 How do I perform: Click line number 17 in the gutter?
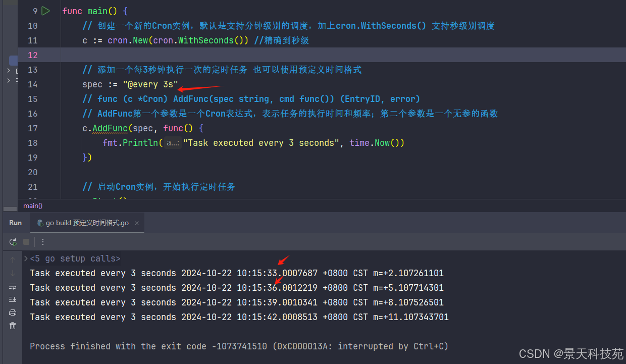tap(33, 128)
